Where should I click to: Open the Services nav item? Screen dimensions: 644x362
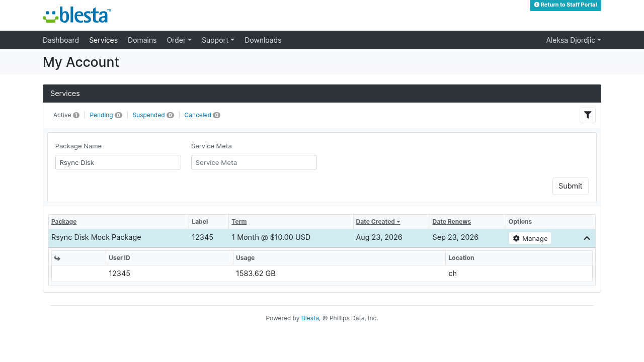(103, 40)
